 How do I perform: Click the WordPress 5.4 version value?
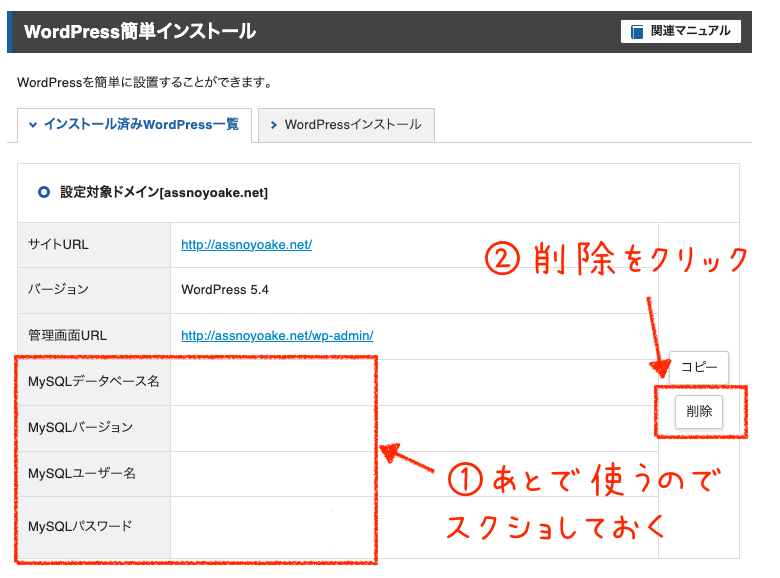click(x=225, y=290)
